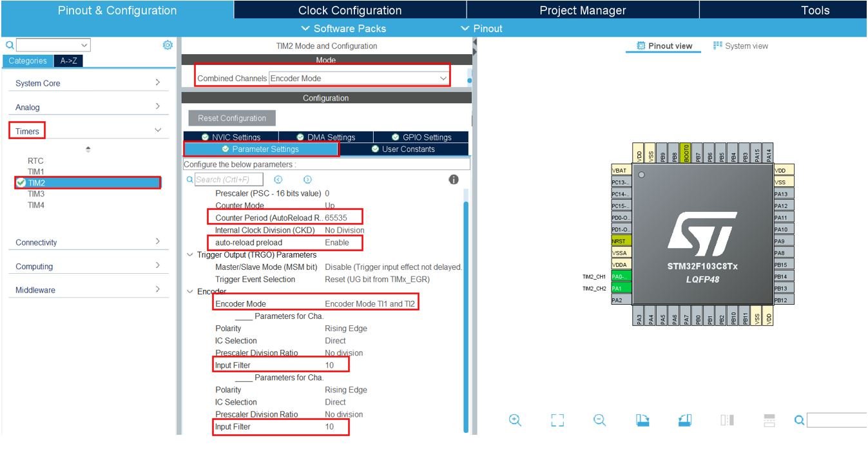Image resolution: width=868 pixels, height=449 pixels.
Task: Click the pin search field in the pinout view
Action: pyautogui.click(x=836, y=420)
